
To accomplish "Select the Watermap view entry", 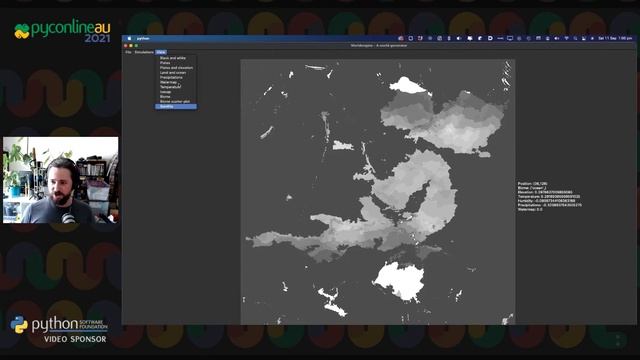I will coord(176,82).
